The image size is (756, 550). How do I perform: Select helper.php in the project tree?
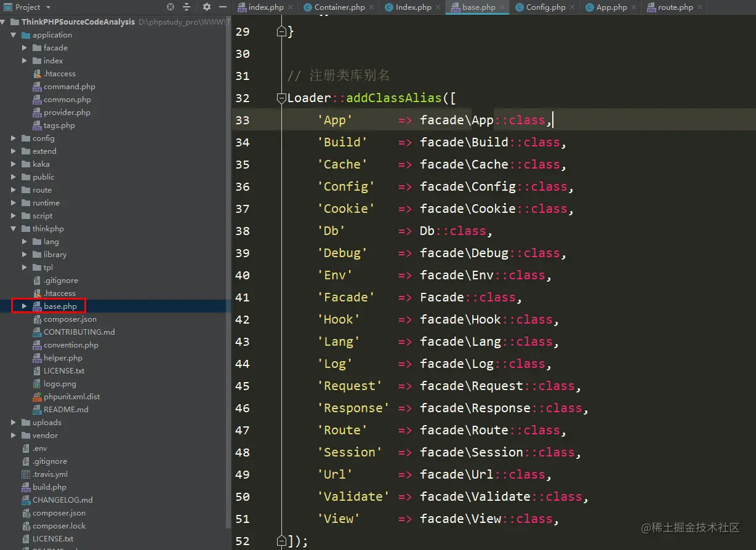(63, 358)
